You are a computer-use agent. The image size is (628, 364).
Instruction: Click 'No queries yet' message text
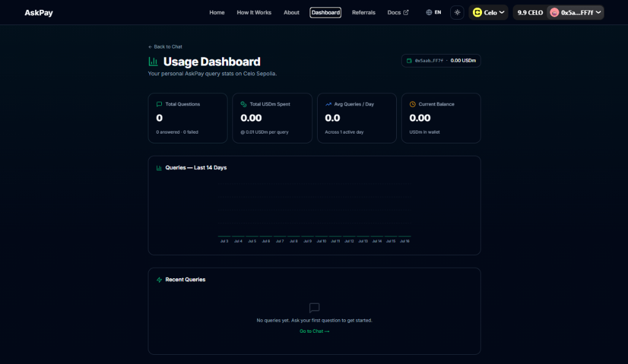coord(315,320)
